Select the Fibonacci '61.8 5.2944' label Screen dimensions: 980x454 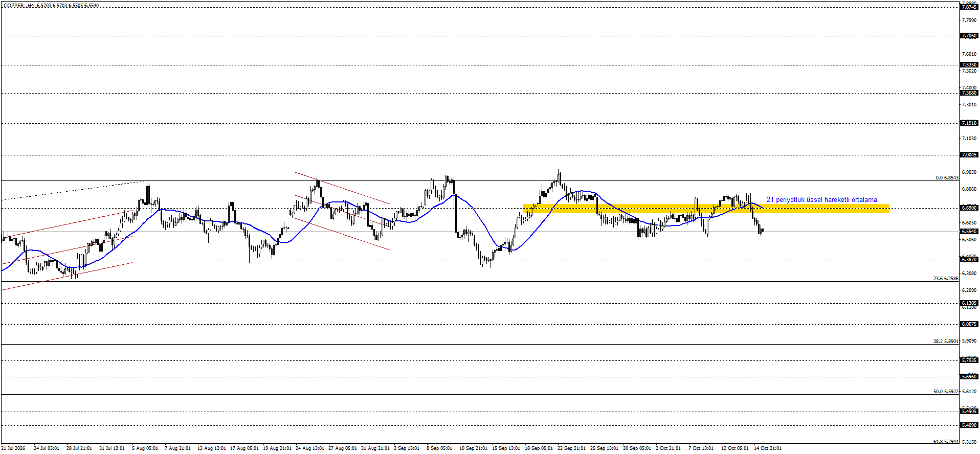pyautogui.click(x=946, y=442)
